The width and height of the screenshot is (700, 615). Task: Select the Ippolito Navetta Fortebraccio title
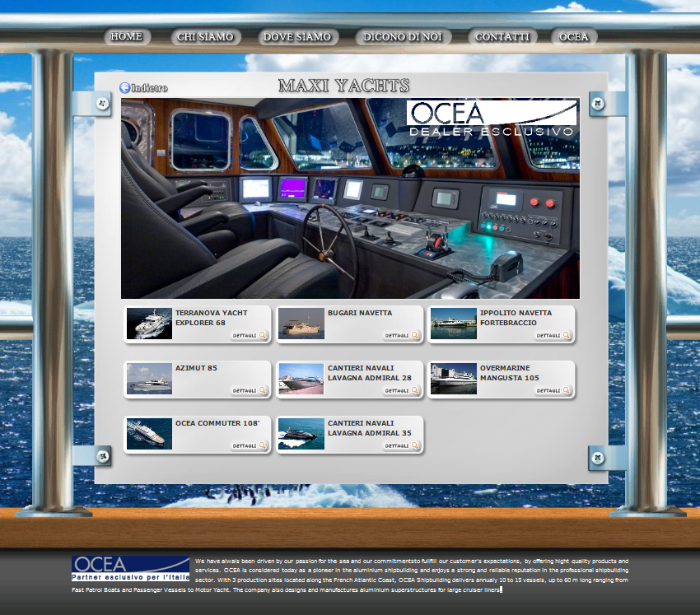pyautogui.click(x=516, y=318)
